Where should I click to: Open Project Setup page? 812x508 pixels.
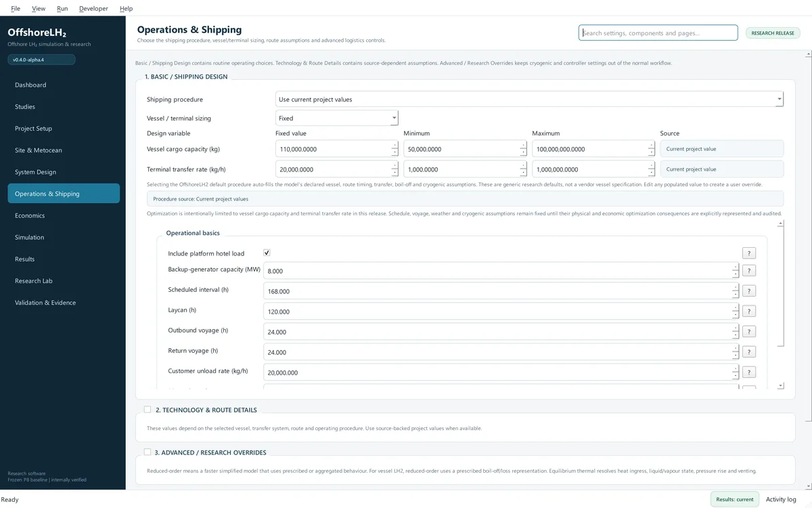pyautogui.click(x=64, y=128)
